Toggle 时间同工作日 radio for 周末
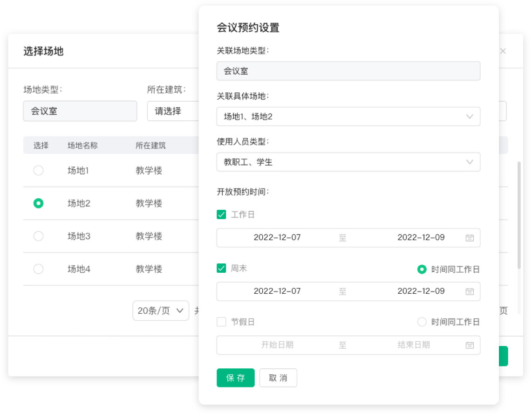Viewport: 532px width, 414px height. (x=422, y=269)
